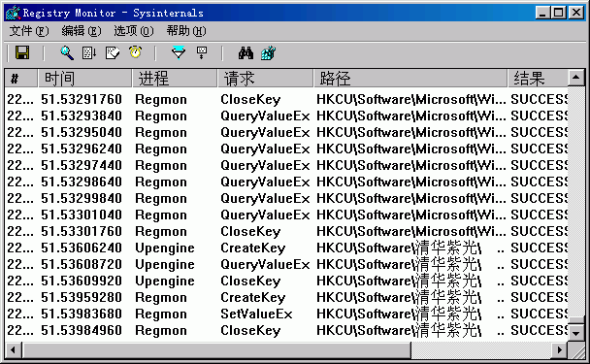Click the Registry Monitor title bar app icon

click(13, 13)
